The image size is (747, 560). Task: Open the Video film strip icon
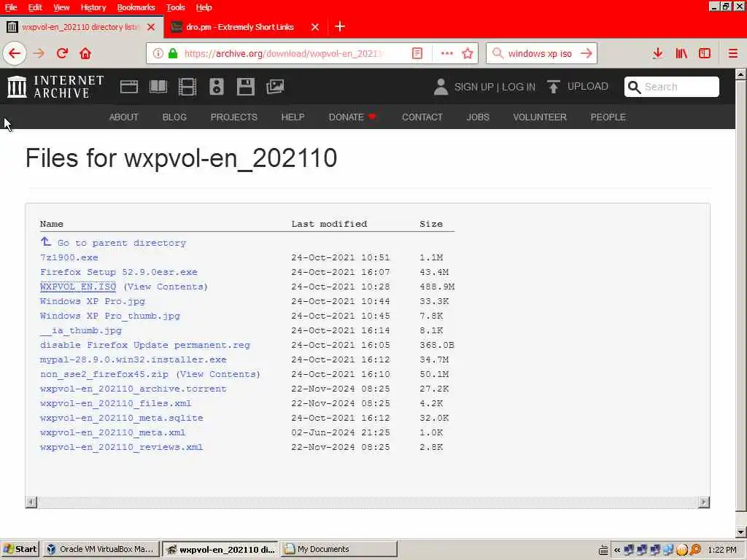(x=187, y=87)
